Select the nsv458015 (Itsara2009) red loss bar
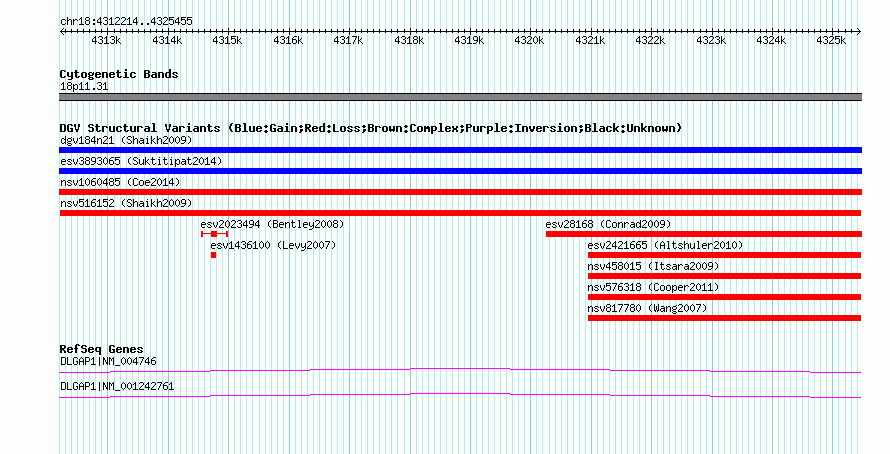 725,276
